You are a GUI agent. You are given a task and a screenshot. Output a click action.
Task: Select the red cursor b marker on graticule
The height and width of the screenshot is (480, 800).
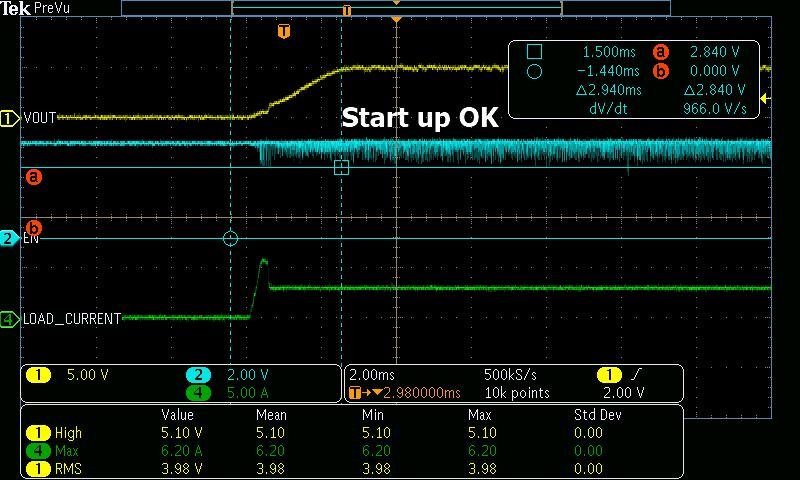tap(34, 227)
